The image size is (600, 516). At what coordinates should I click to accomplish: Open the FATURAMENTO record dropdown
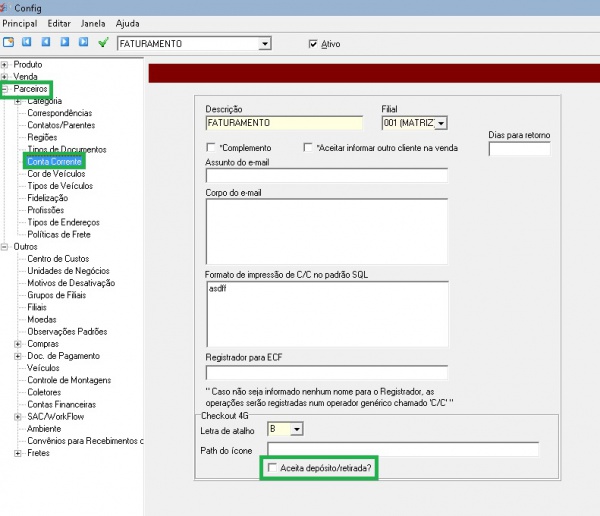click(x=265, y=44)
